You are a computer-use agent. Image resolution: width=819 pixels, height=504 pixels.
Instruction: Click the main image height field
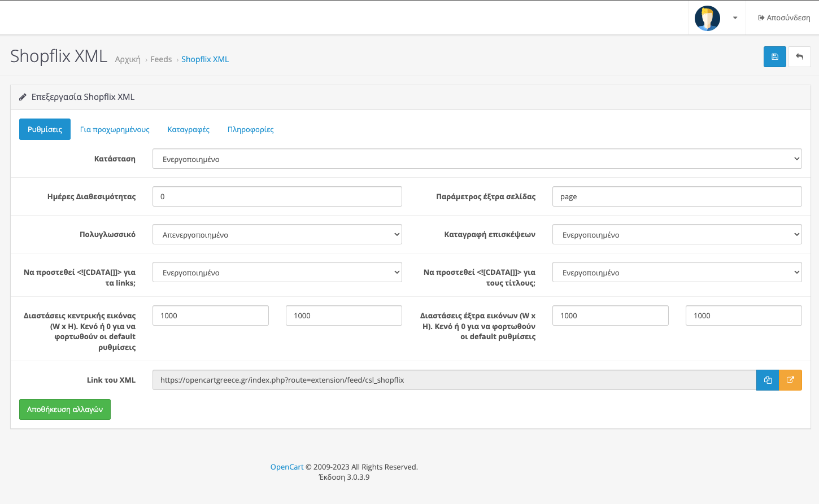344,315
